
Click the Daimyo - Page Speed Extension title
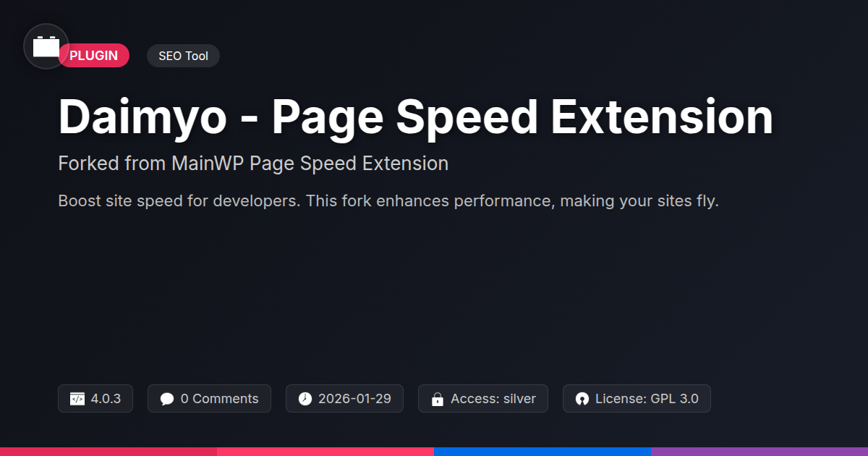[415, 117]
